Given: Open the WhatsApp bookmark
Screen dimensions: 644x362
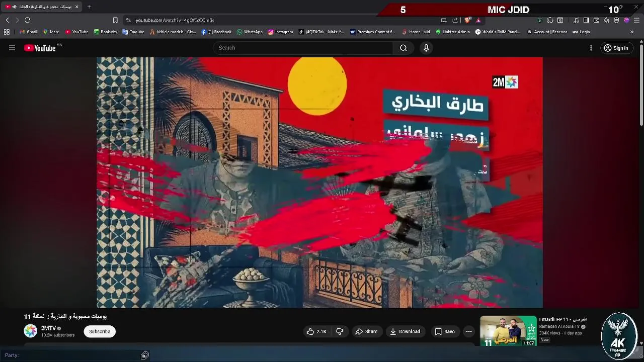Looking at the screenshot, I should [250, 32].
